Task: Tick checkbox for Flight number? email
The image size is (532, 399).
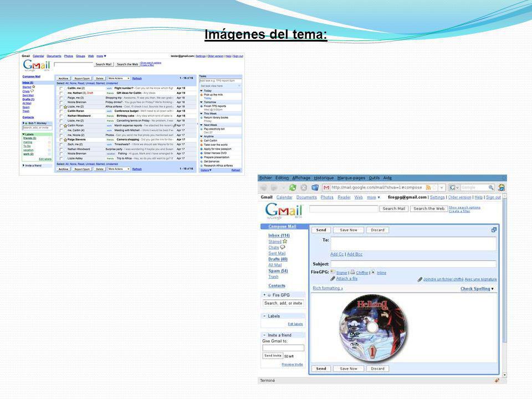Action: point(61,88)
